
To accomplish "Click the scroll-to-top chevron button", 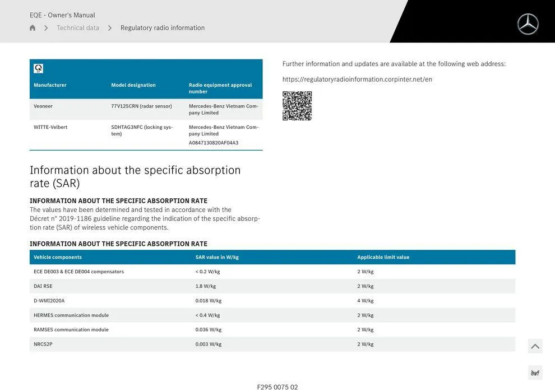I will 534,346.
